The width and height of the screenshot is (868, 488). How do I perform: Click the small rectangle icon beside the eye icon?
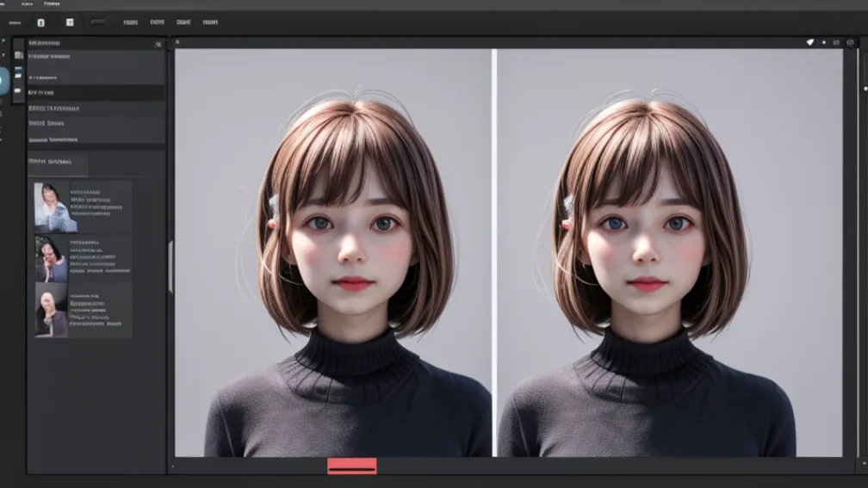(x=837, y=42)
